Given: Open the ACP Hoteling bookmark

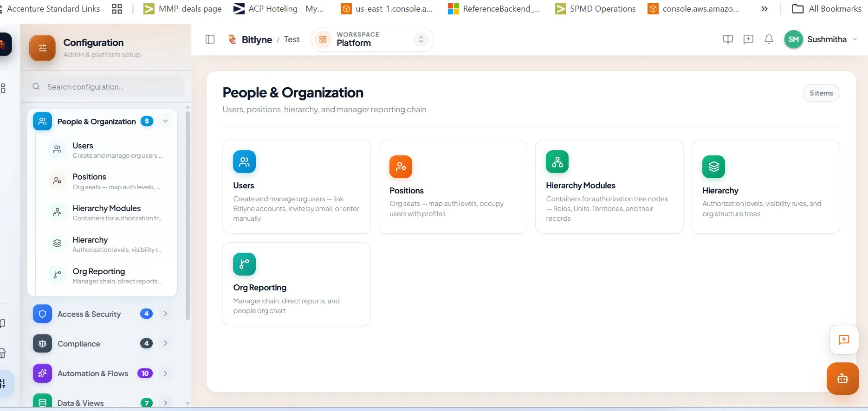Looking at the screenshot, I should (x=278, y=9).
